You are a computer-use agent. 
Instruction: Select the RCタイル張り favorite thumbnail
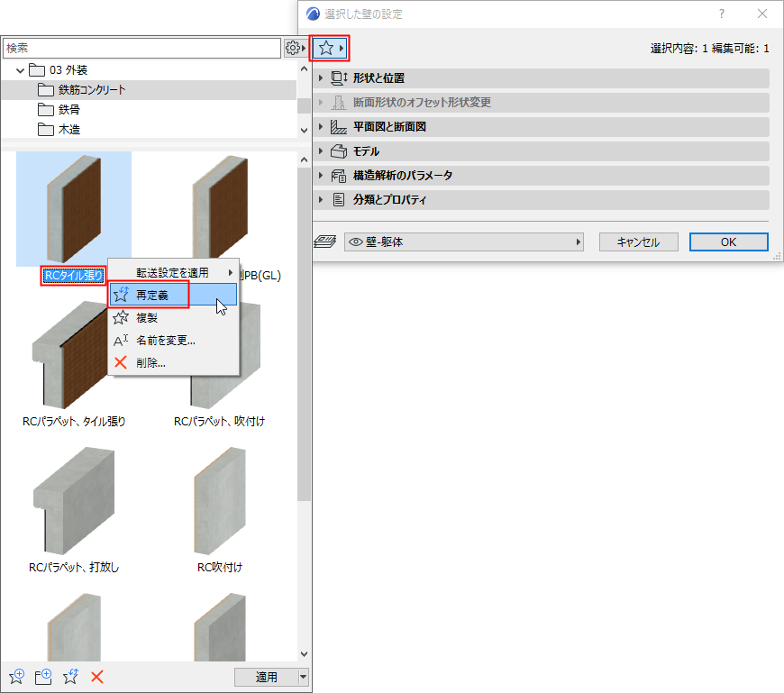point(74,208)
